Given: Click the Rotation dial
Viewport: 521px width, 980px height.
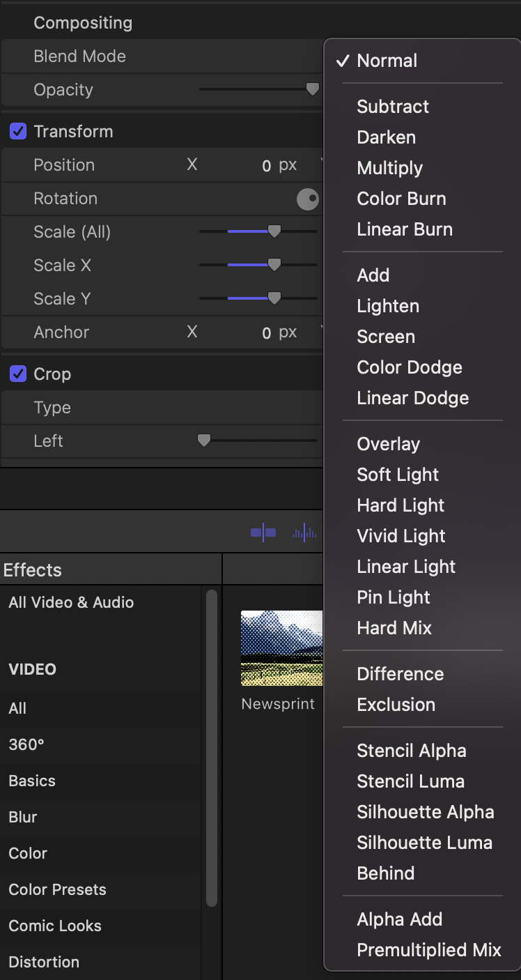Looking at the screenshot, I should click(307, 199).
